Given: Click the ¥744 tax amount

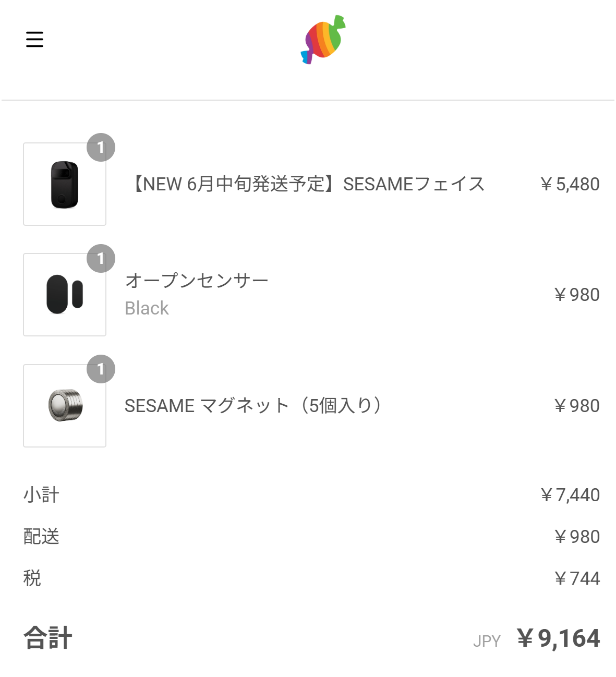Looking at the screenshot, I should point(577,578).
